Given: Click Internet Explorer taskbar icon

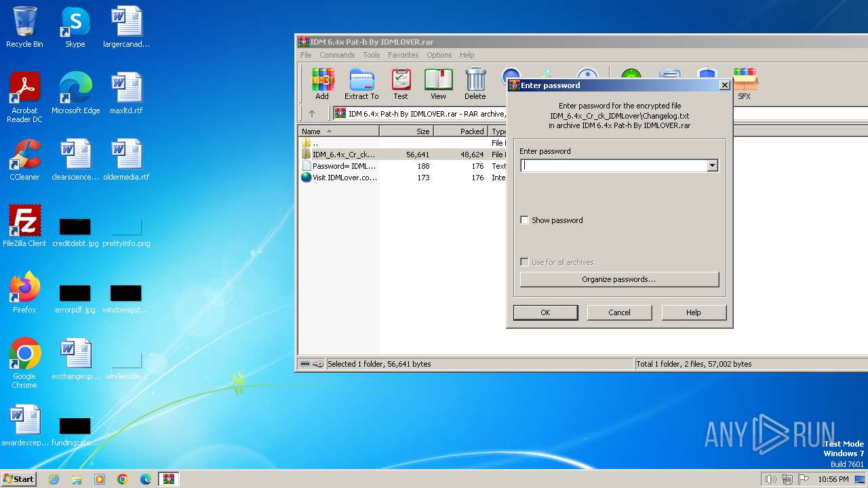Looking at the screenshot, I should click(54, 479).
